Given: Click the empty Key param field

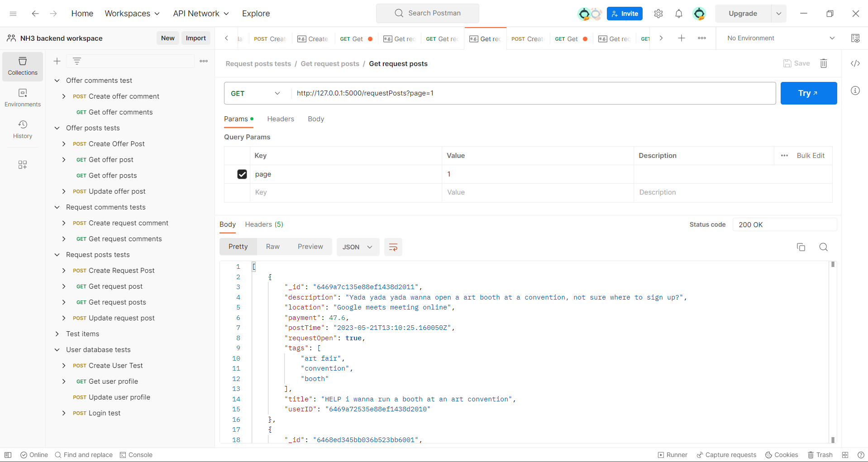Looking at the screenshot, I should (346, 192).
